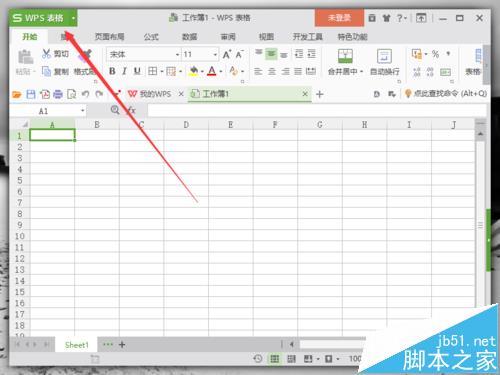Click the Print icon in quick toolbar
The width and height of the screenshot is (500, 375).
click(58, 94)
